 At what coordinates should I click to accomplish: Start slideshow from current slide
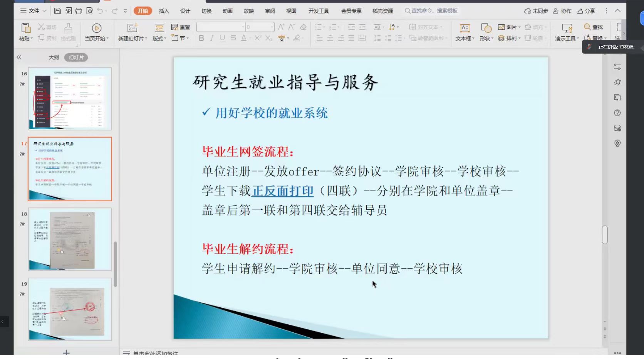pyautogui.click(x=96, y=28)
